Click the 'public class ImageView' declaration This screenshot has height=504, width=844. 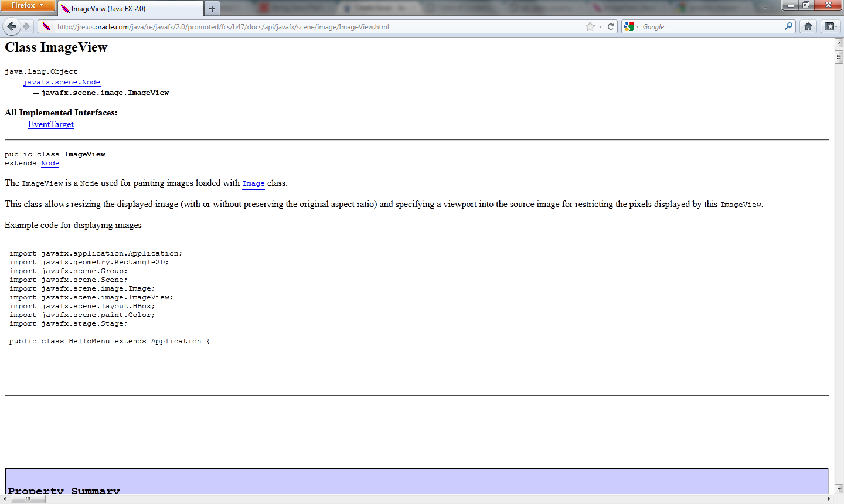coord(55,154)
